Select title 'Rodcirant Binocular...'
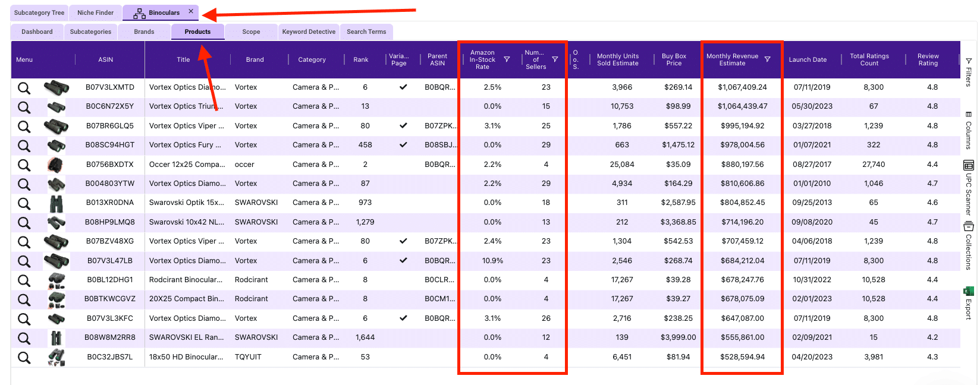The image size is (980, 385). point(186,280)
